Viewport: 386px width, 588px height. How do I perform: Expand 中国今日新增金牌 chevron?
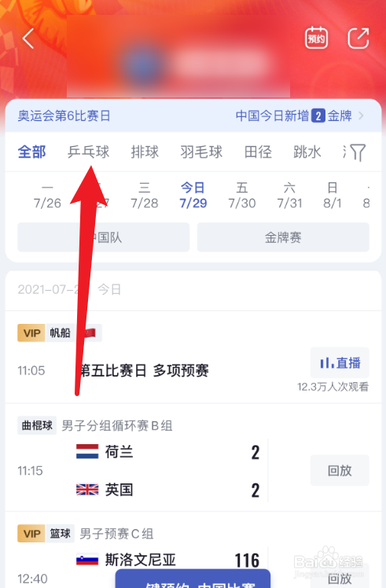(x=362, y=116)
